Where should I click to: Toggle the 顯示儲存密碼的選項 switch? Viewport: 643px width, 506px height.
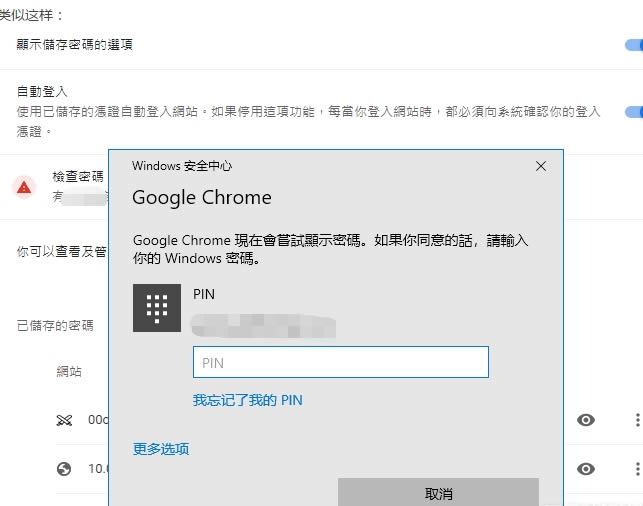[632, 45]
